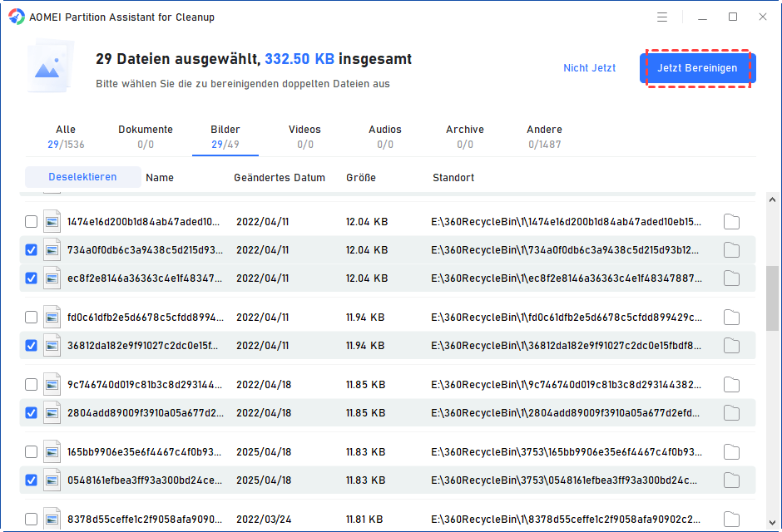782x532 pixels.
Task: Open folder for 9c746740d019c file
Action: [731, 385]
